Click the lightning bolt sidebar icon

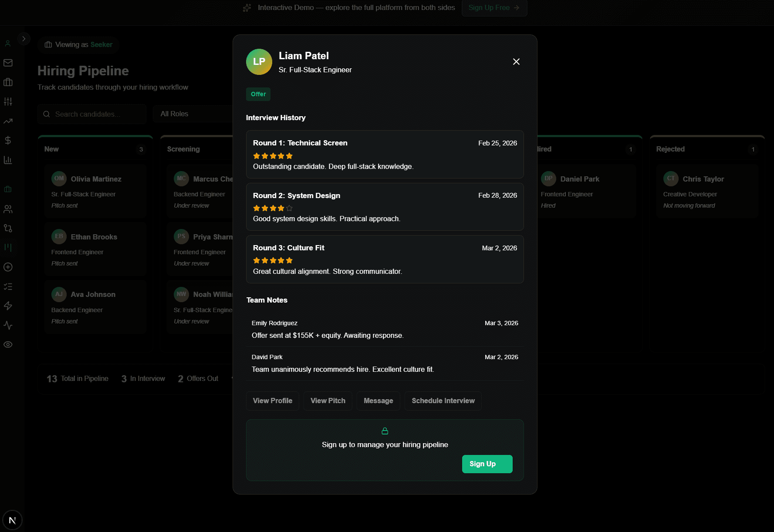(8, 306)
